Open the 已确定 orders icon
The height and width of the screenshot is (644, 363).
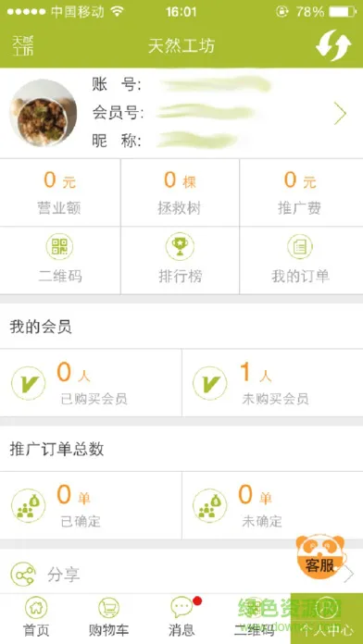pos(28,505)
